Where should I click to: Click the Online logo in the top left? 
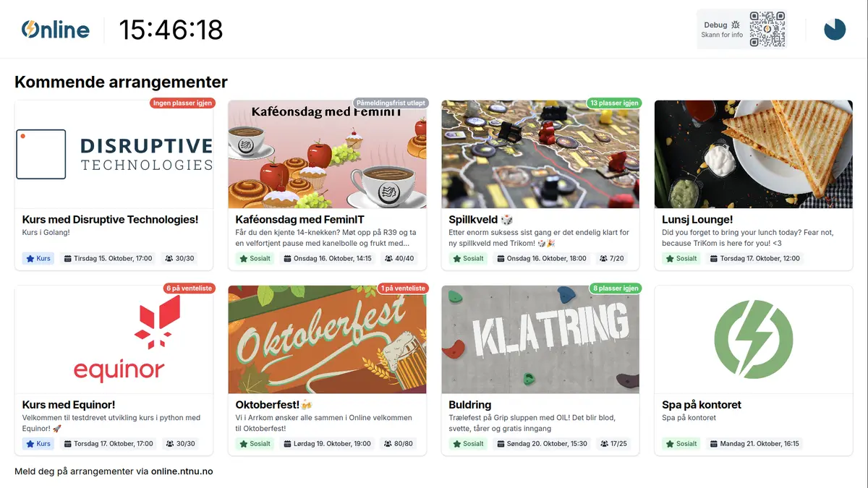tap(55, 30)
